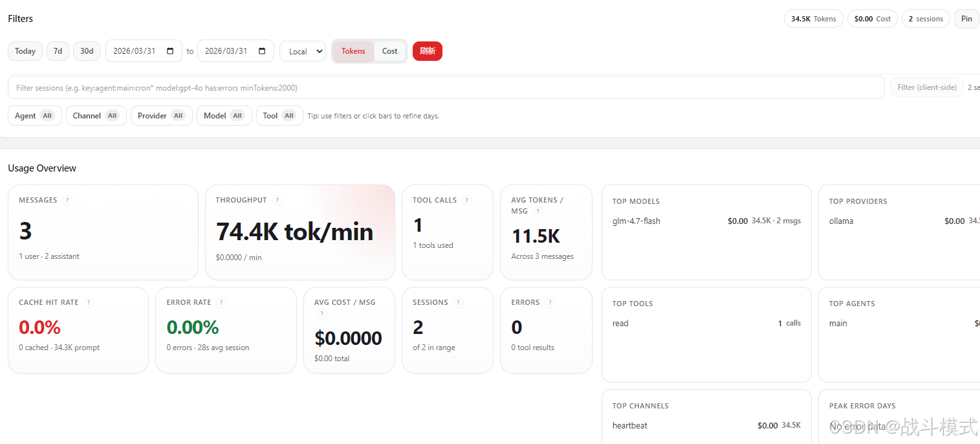Screen dimensions: 980x444
Task: Open calendar picker on start date field
Action: pyautogui.click(x=170, y=51)
